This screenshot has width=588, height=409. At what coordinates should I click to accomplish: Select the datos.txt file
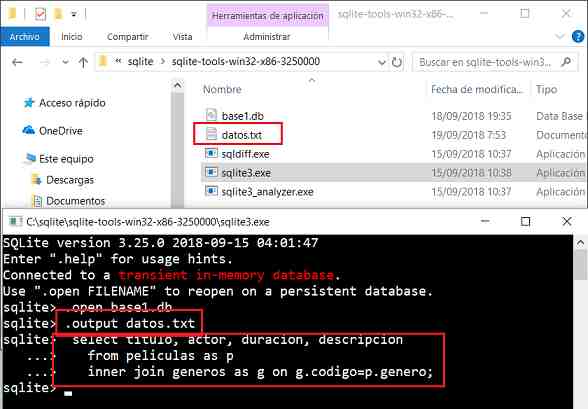(x=242, y=135)
